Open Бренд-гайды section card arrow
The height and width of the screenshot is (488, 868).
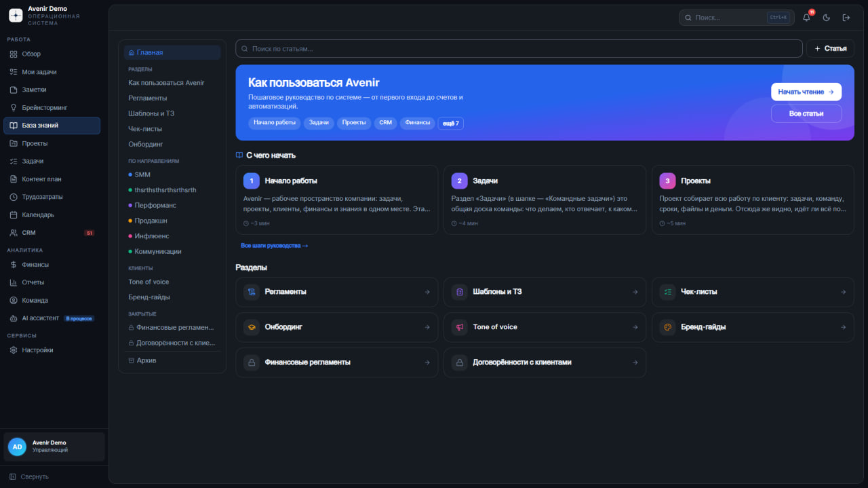click(844, 327)
